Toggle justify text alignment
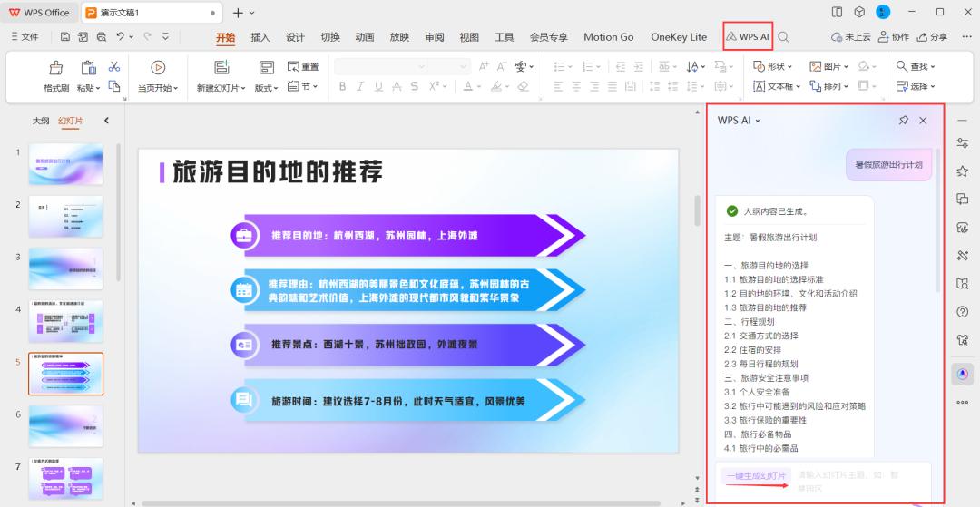 click(x=612, y=86)
